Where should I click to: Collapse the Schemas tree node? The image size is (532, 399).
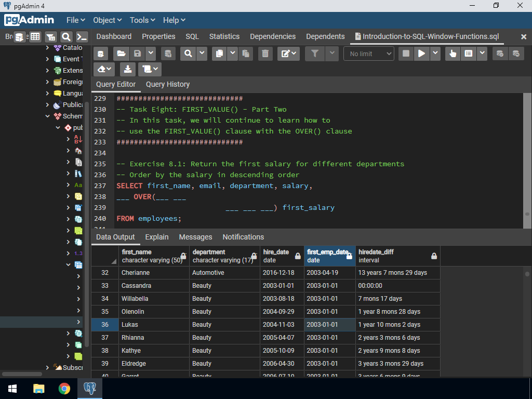(x=48, y=116)
